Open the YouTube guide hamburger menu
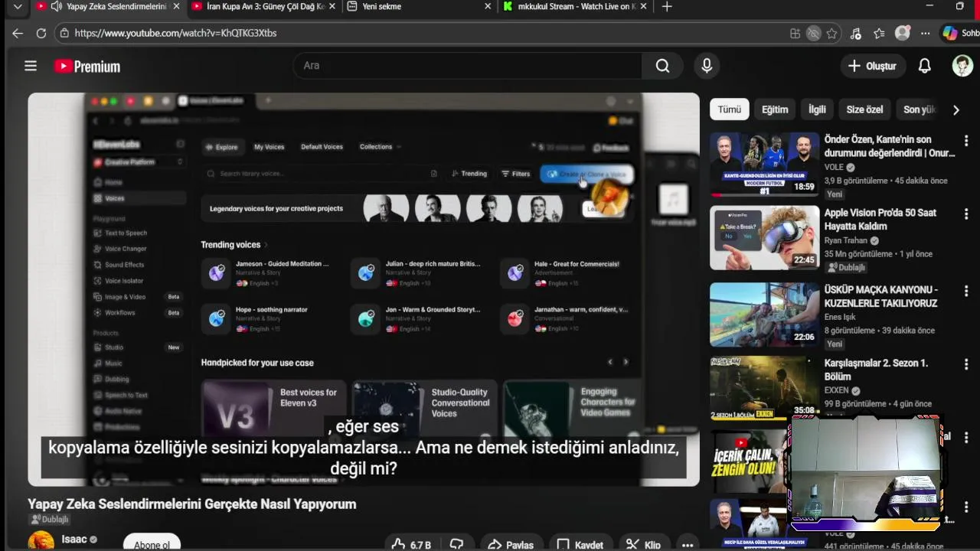This screenshot has height=551, width=980. click(x=31, y=66)
